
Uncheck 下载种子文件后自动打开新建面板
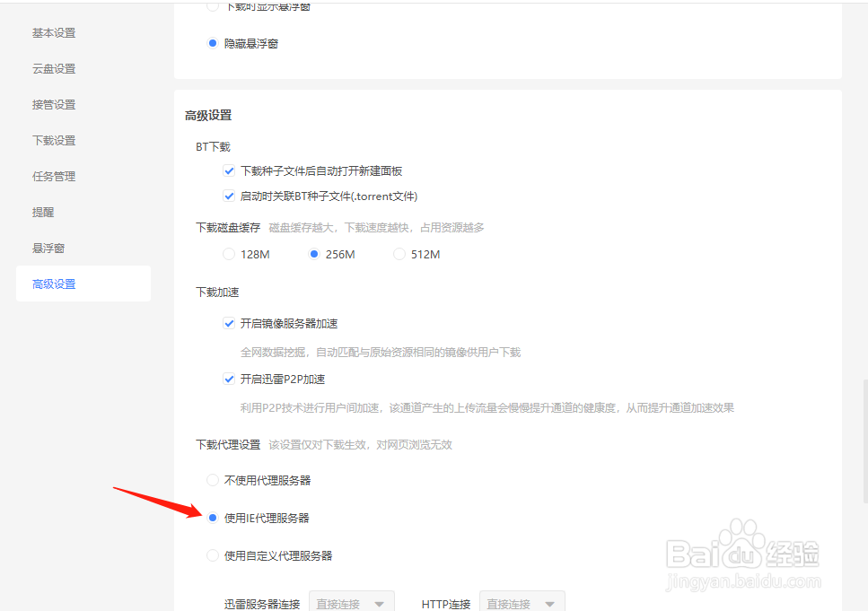click(x=229, y=170)
